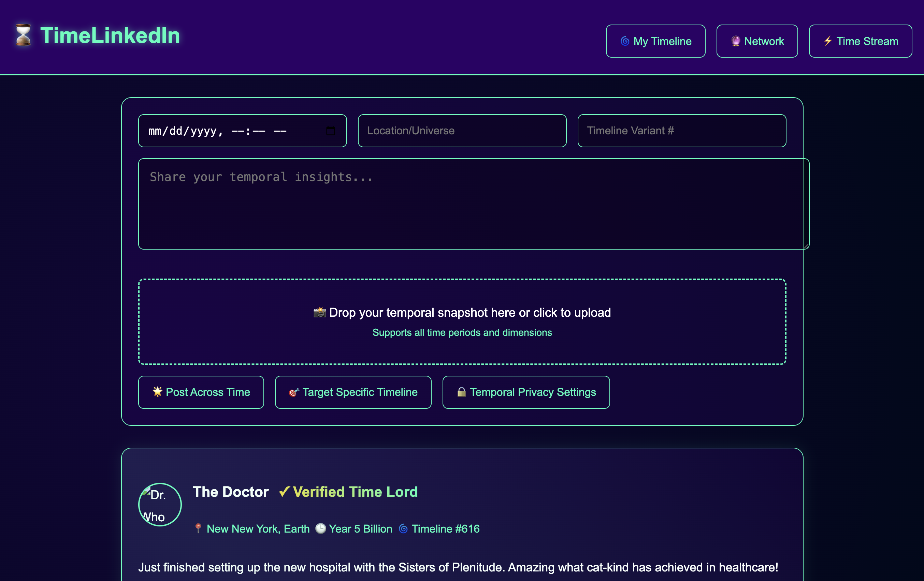This screenshot has height=581, width=924.
Task: Go to the Network section
Action: (x=757, y=41)
